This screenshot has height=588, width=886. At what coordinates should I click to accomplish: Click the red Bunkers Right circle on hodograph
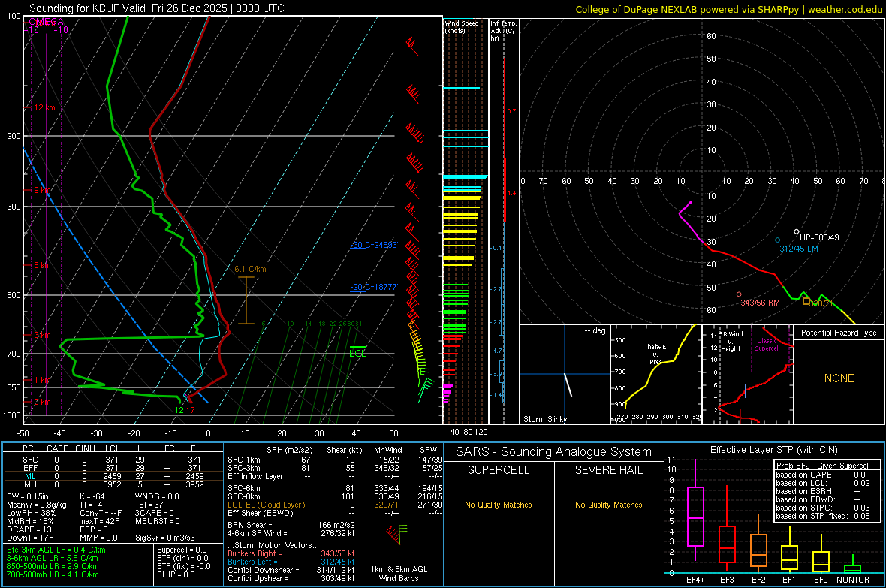[x=739, y=294]
